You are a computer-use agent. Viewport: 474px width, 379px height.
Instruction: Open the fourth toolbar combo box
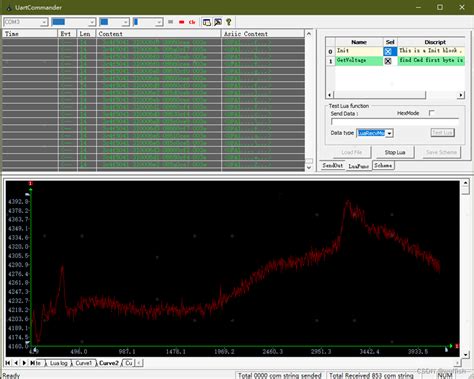pyautogui.click(x=159, y=22)
